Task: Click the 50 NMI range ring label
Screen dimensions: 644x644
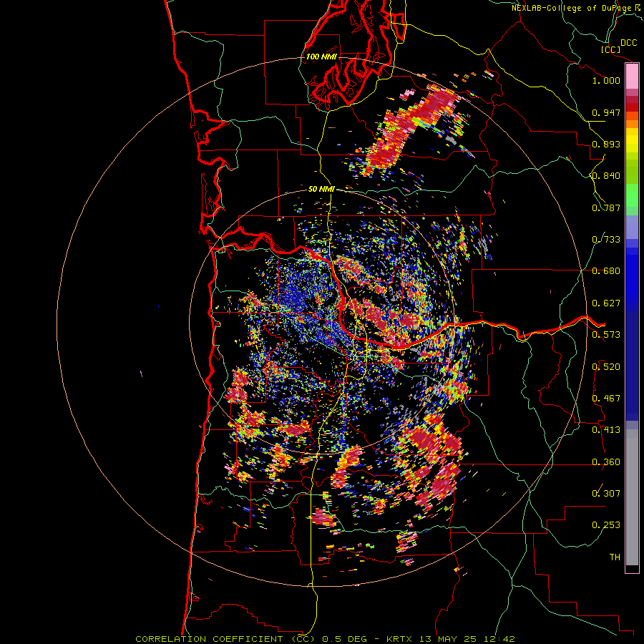Action: (321, 189)
